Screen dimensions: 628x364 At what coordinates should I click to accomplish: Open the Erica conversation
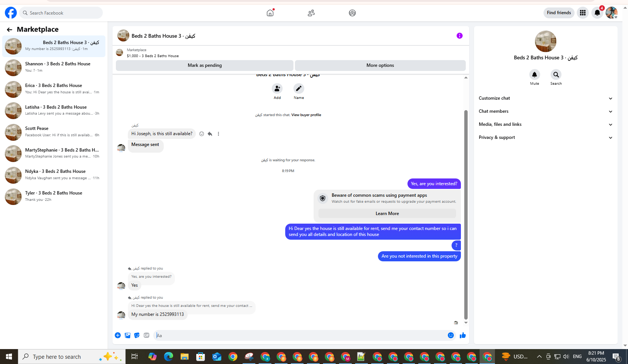(x=54, y=89)
